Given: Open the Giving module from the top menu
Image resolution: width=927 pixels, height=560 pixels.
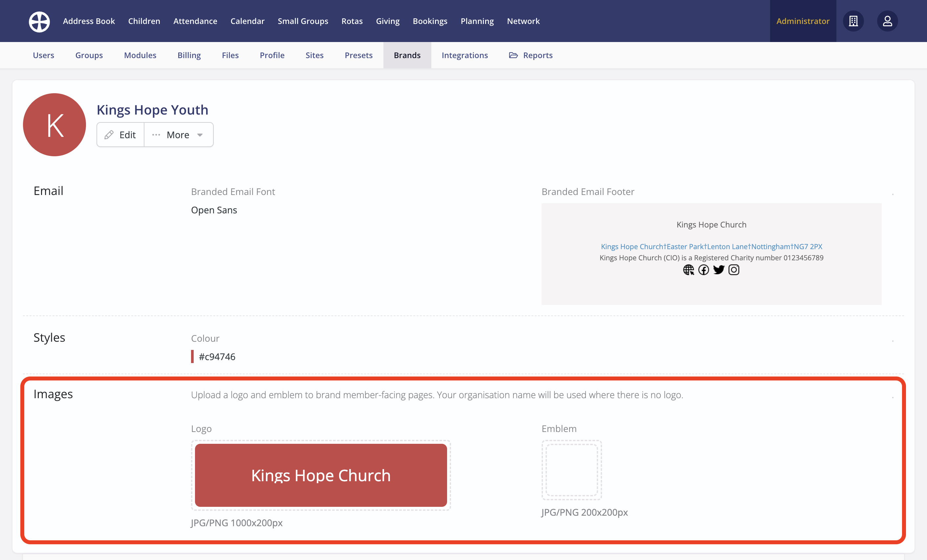Looking at the screenshot, I should point(387,21).
